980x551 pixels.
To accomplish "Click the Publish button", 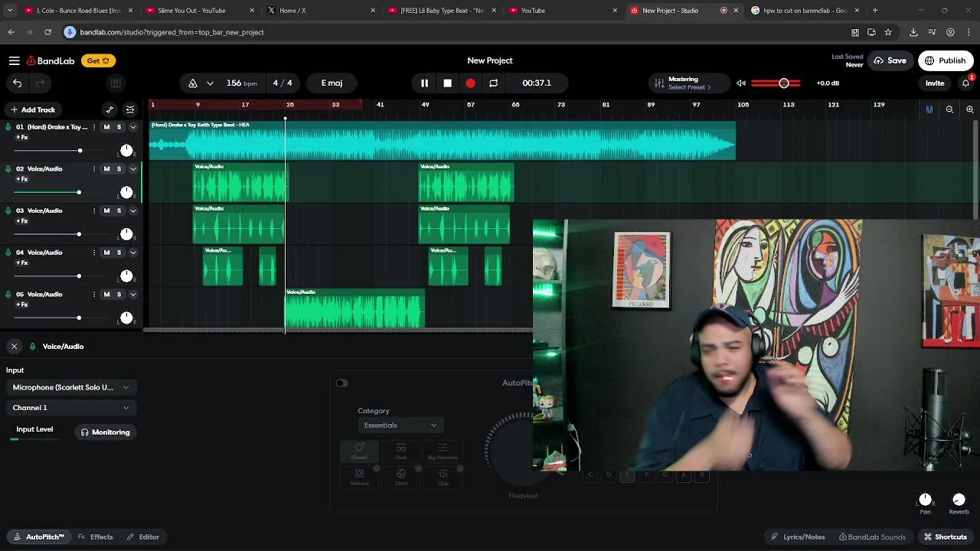I will click(946, 60).
